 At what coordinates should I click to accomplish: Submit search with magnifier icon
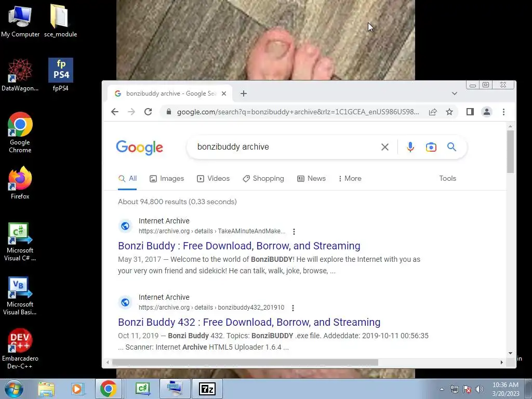[x=451, y=147]
